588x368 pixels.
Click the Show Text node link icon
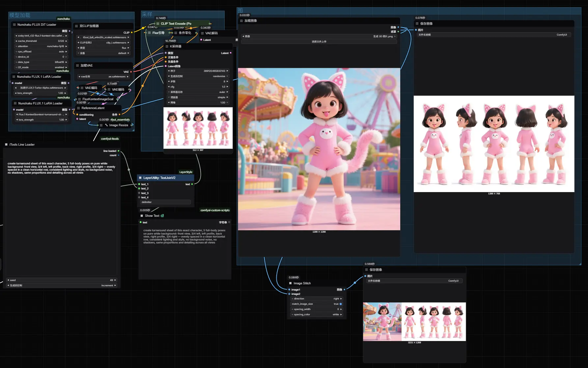162,216
